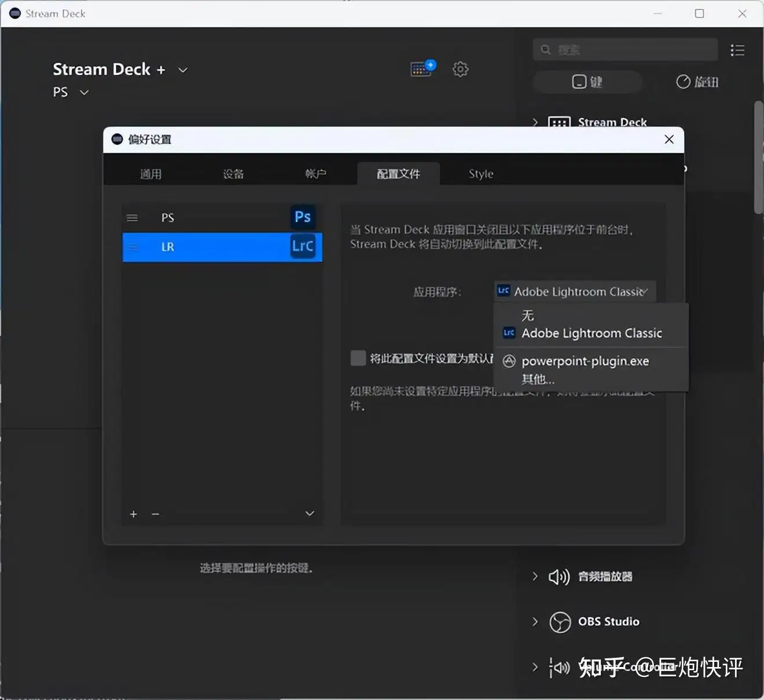Select the LR profile row
Viewport: 764px width, 700px height.
(222, 247)
